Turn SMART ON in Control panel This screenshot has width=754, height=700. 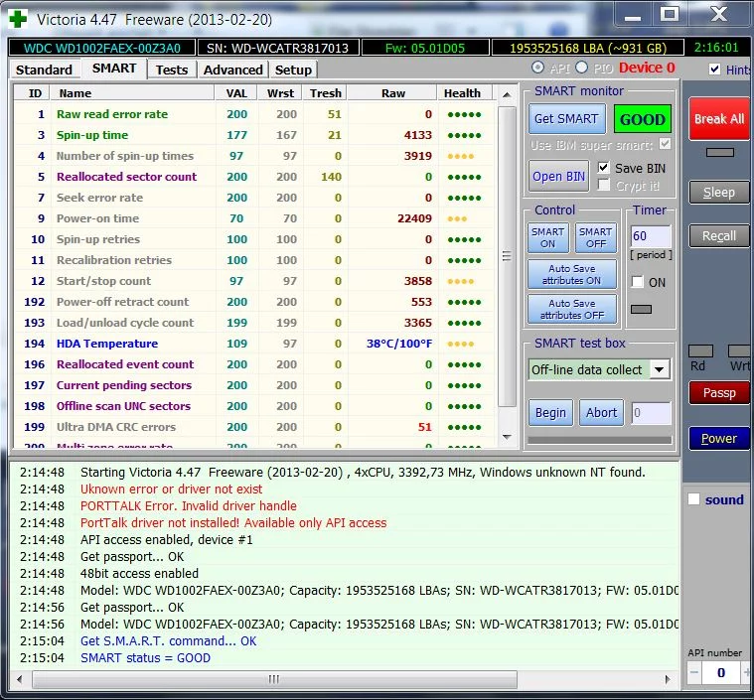point(547,237)
